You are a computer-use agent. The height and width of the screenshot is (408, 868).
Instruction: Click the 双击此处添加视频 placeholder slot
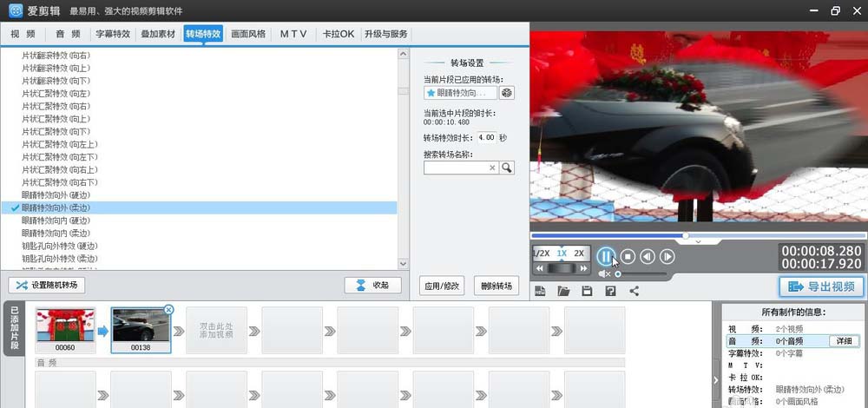pyautogui.click(x=216, y=331)
